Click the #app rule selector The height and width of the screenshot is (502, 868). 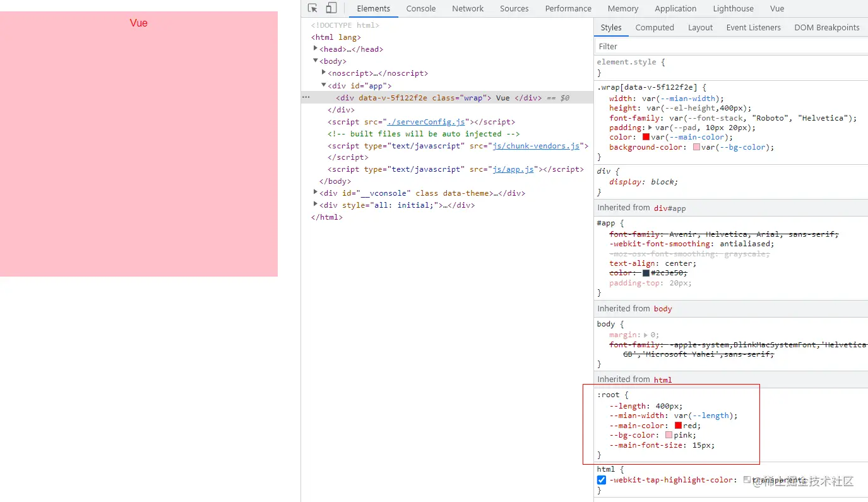point(605,223)
